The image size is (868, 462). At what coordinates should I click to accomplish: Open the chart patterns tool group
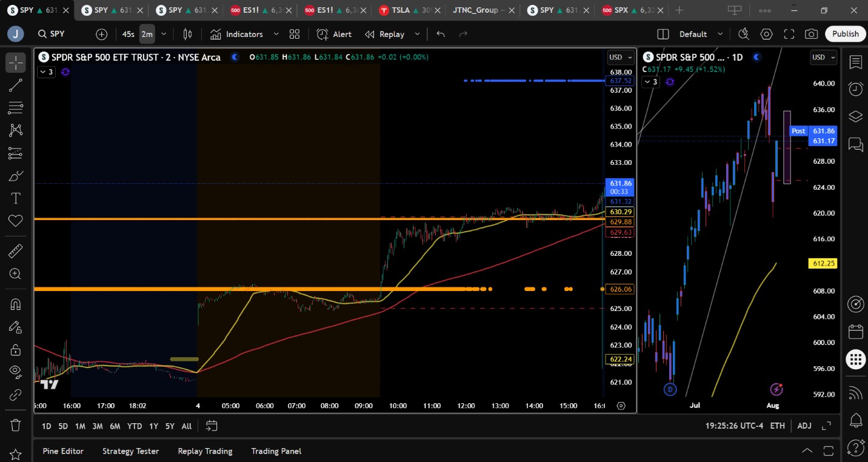point(16,130)
